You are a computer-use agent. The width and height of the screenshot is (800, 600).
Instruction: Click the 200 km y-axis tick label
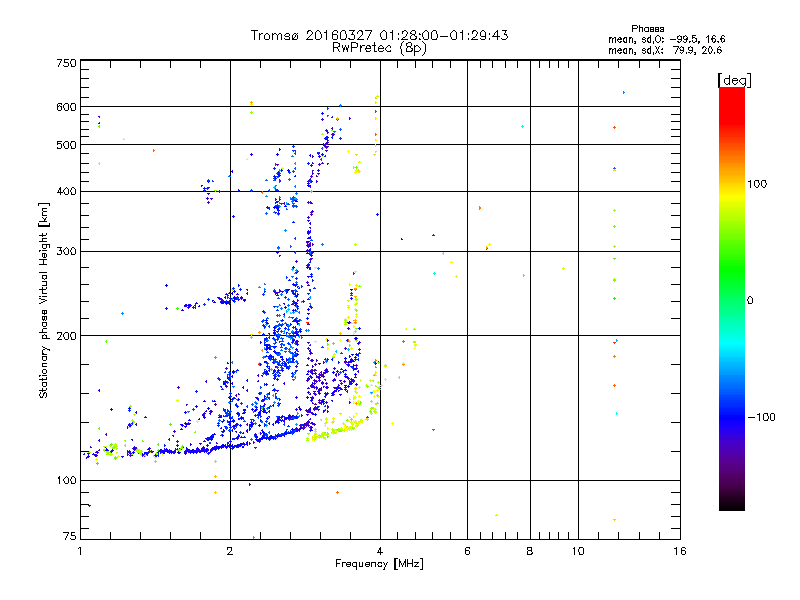(67, 336)
